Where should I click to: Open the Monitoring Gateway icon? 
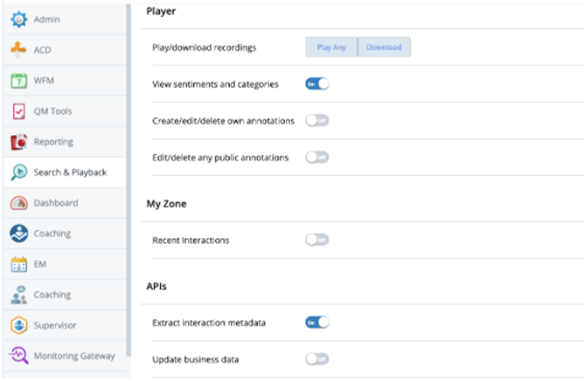pos(19,356)
